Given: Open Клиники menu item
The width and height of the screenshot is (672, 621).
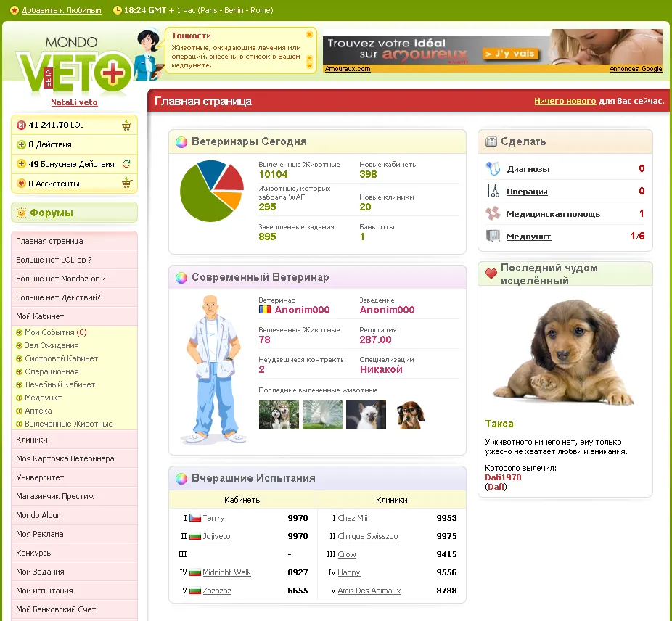Looking at the screenshot, I should [x=74, y=440].
